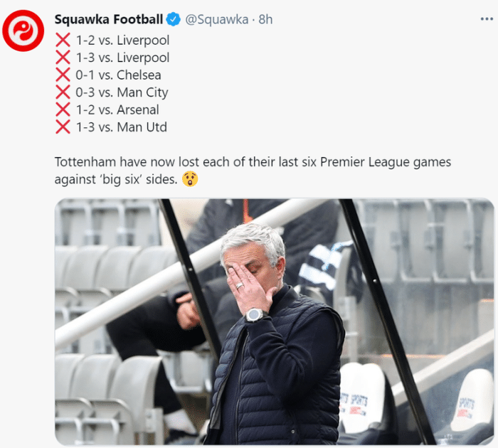This screenshot has width=498, height=448.
Task: Select the red X next to Man City result
Action: [63, 92]
